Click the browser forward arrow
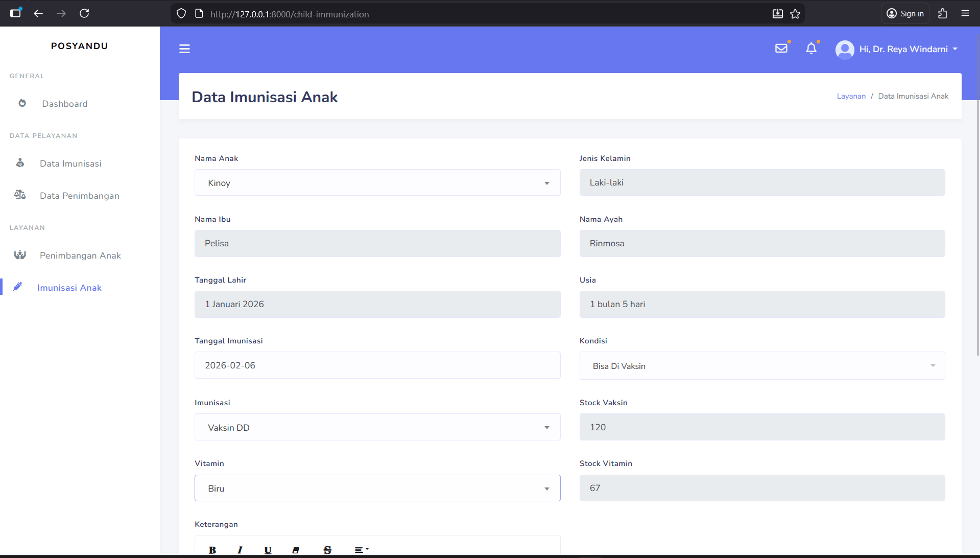Screen dimensions: 980x558 61,13
